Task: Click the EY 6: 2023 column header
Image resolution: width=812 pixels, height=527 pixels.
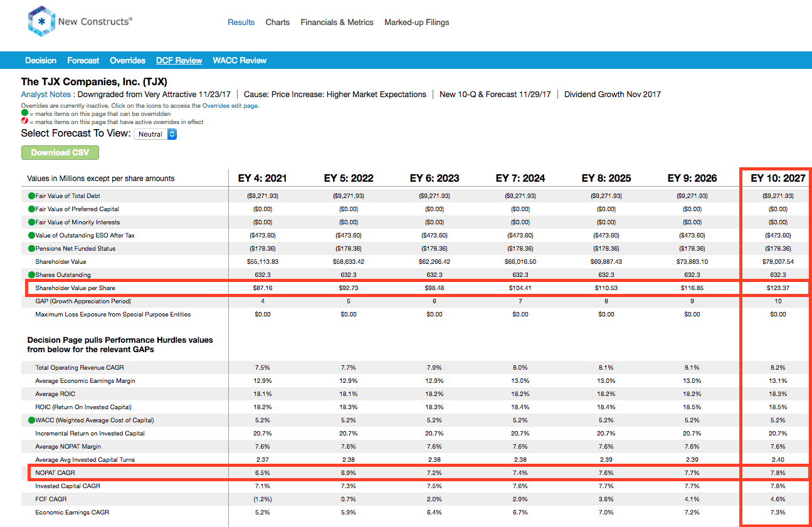Action: pos(435,179)
